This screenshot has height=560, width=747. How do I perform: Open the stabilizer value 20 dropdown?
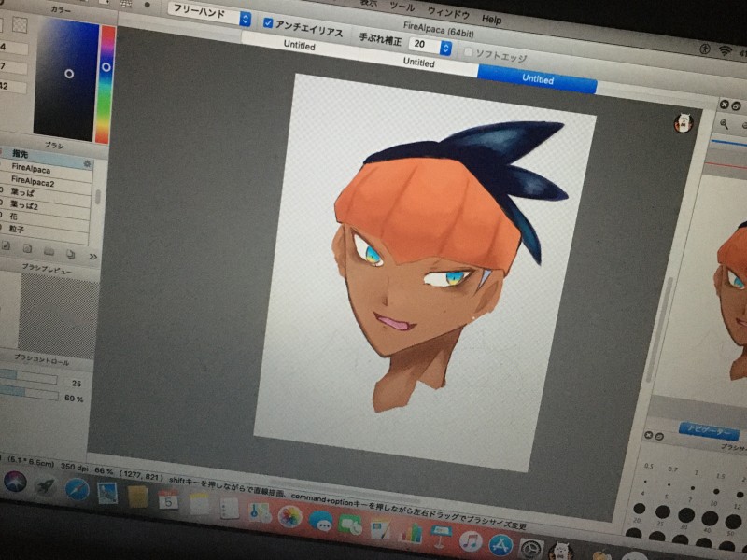[x=430, y=45]
